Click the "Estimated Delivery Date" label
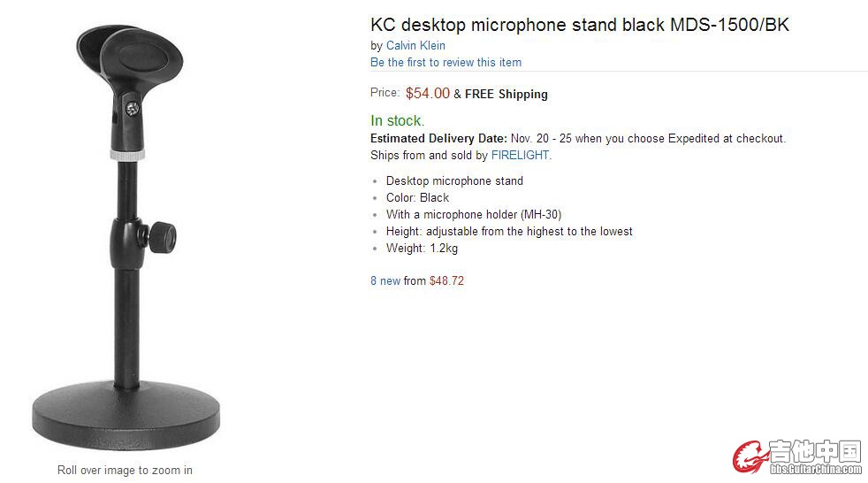Image resolution: width=868 pixels, height=483 pixels. 438,138
